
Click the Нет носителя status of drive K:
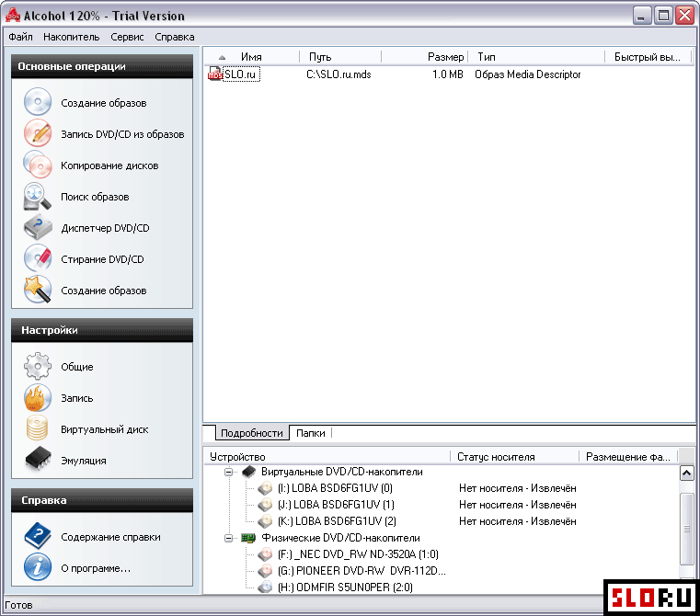click(x=517, y=521)
